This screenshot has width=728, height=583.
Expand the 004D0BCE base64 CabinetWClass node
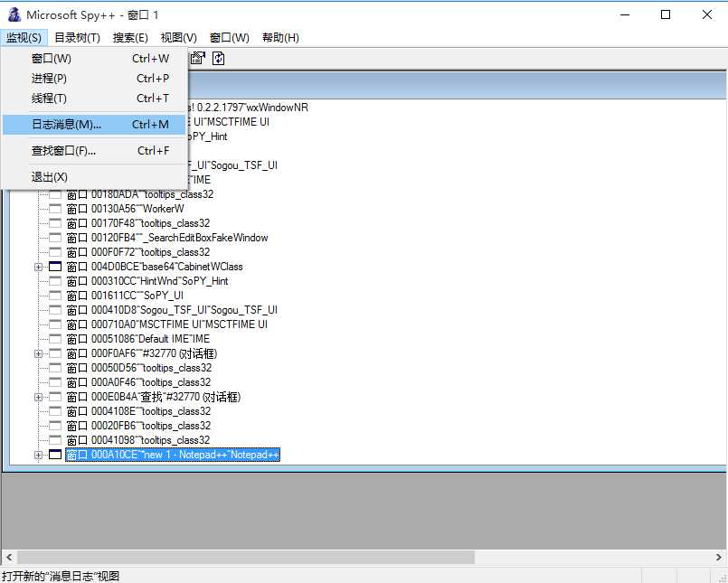(x=39, y=267)
